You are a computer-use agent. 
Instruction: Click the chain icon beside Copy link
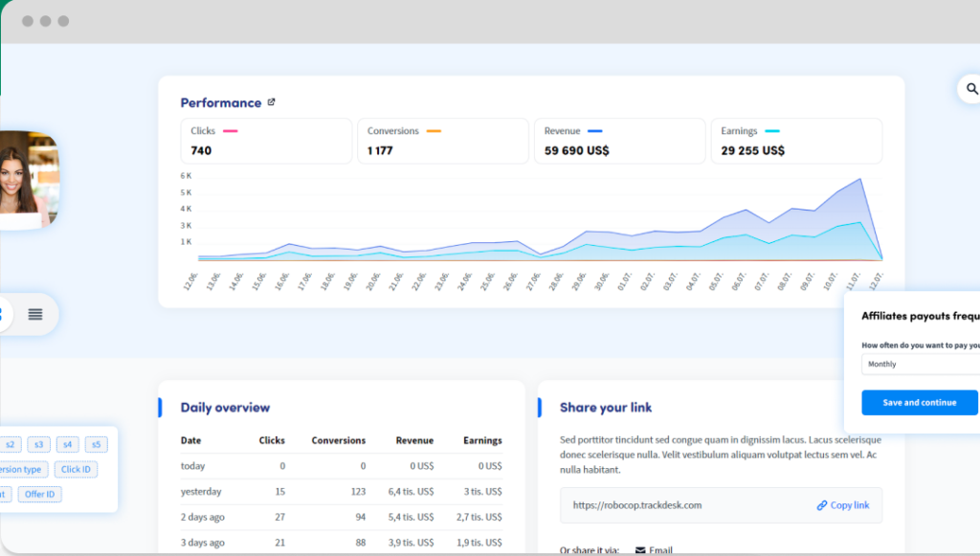point(822,505)
